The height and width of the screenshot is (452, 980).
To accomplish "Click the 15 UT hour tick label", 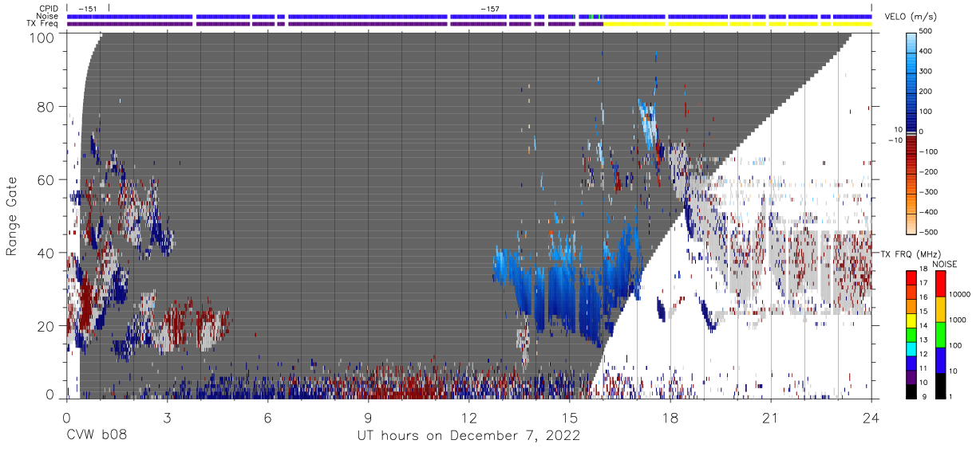I will (569, 417).
